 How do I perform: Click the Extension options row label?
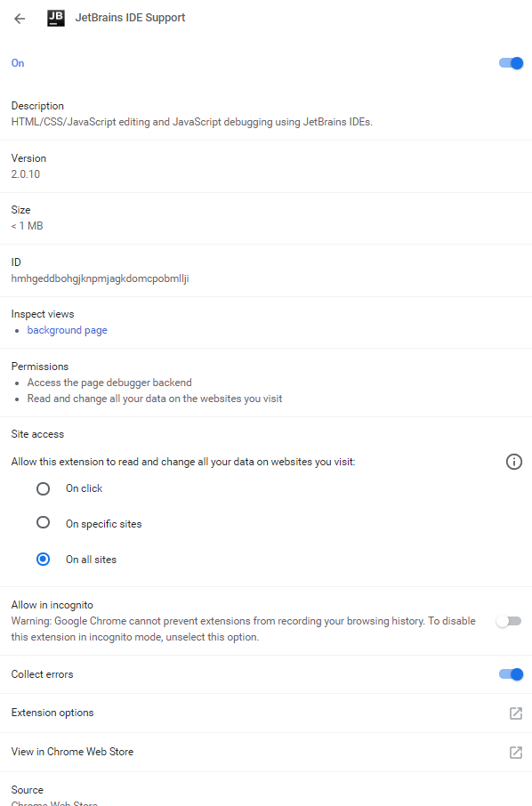(x=52, y=713)
